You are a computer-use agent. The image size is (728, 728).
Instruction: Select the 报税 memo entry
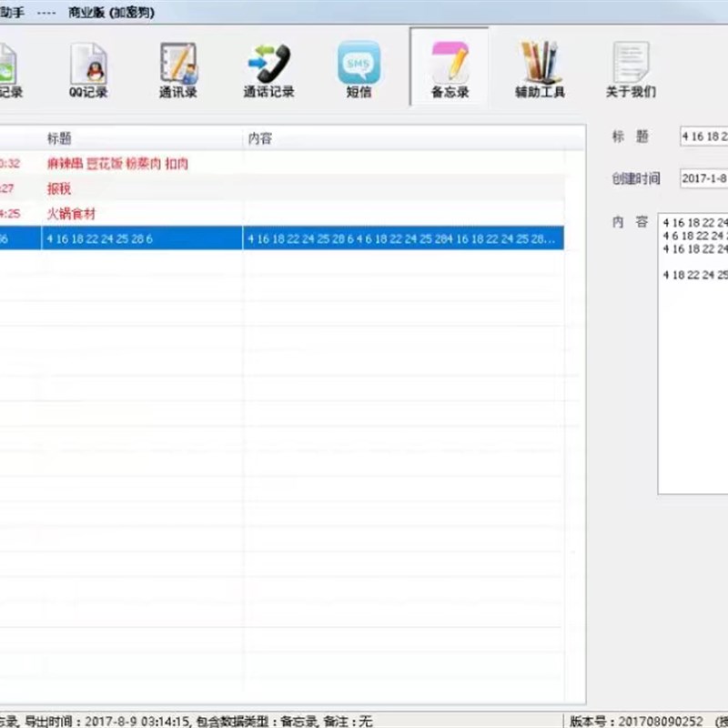[59, 189]
